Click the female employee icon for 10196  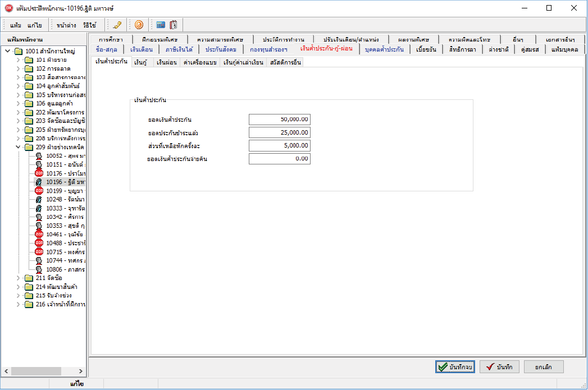39,182
